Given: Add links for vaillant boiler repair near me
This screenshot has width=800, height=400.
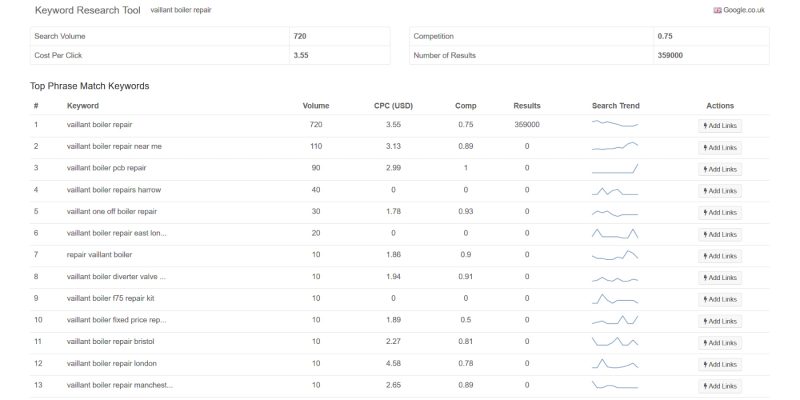Looking at the screenshot, I should 720,147.
